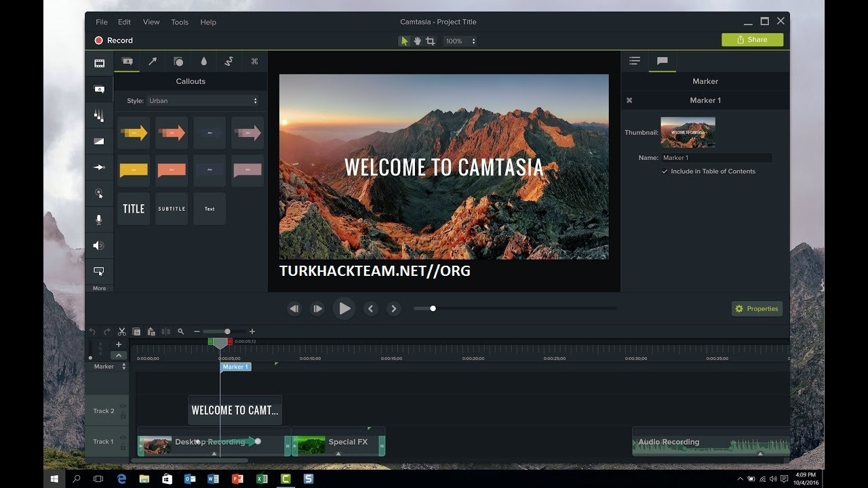Choose the TITLE text callout
The image size is (868, 488).
(x=134, y=209)
